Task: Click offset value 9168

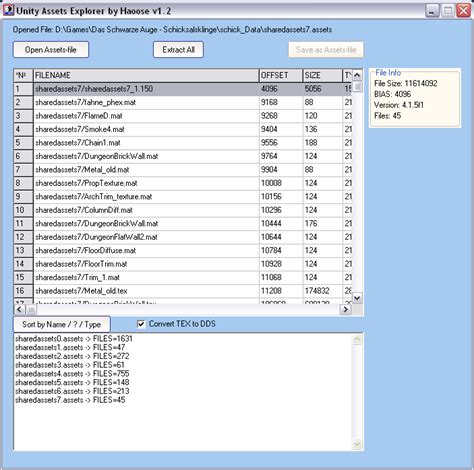Action: click(269, 102)
